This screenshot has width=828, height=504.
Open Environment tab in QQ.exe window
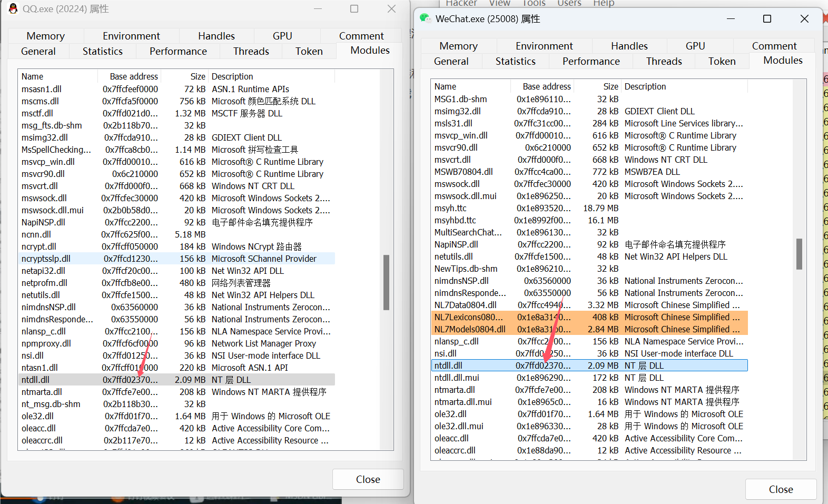(131, 36)
